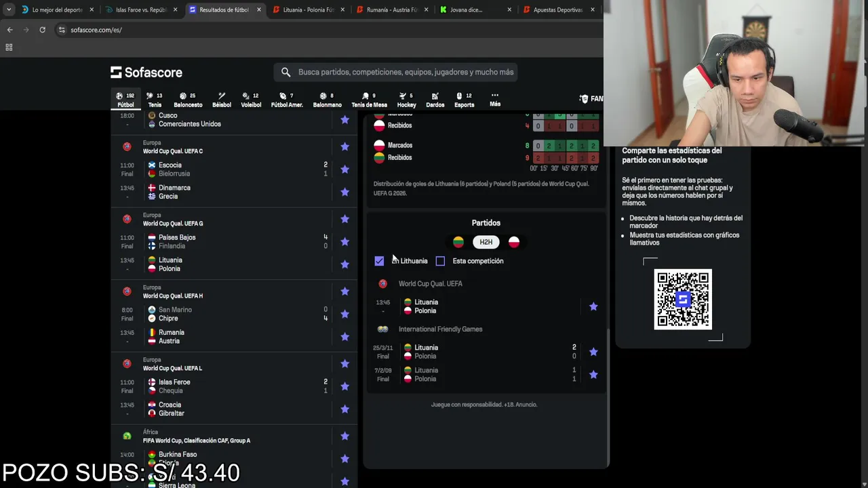Favorite the Países Bajos vs Finlandia match
This screenshot has width=868, height=488.
pyautogui.click(x=344, y=242)
